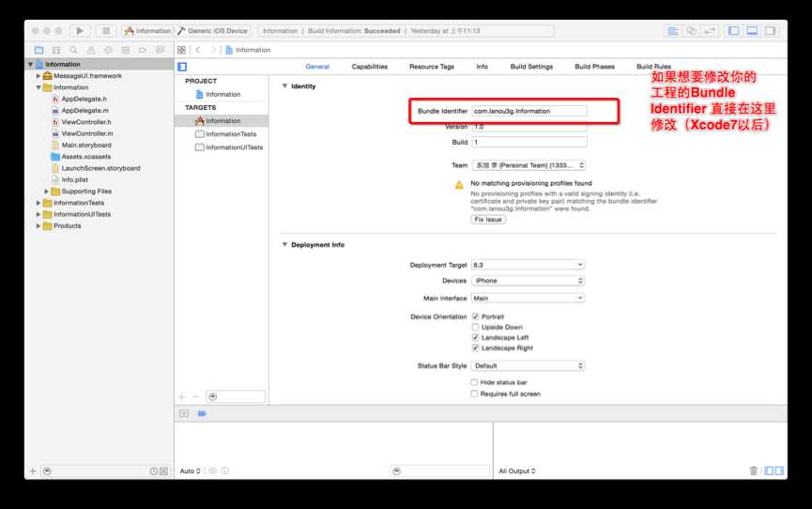Viewport: 812px width, 509px height.
Task: Switch to the Build Settings tab
Action: point(531,67)
